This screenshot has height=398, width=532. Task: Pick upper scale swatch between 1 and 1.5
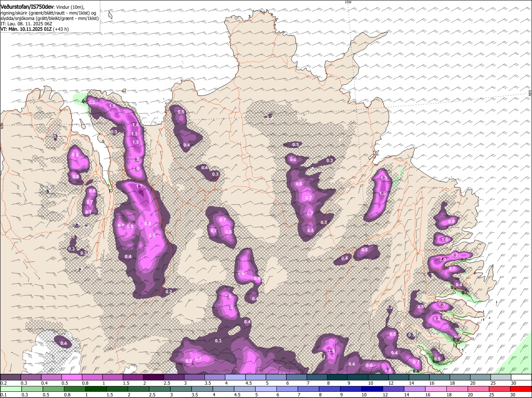[x=113, y=377]
